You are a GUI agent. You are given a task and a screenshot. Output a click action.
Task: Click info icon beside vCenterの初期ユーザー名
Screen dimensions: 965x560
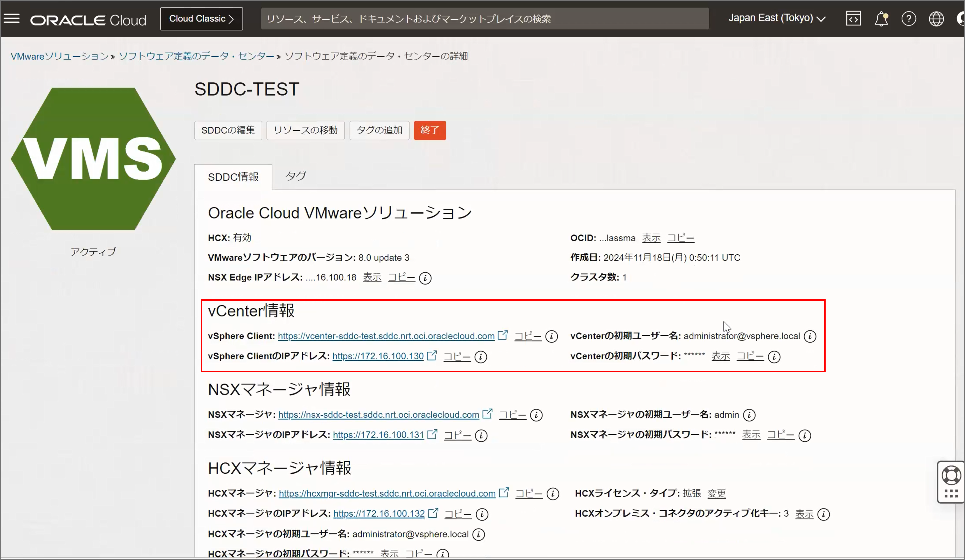810,336
